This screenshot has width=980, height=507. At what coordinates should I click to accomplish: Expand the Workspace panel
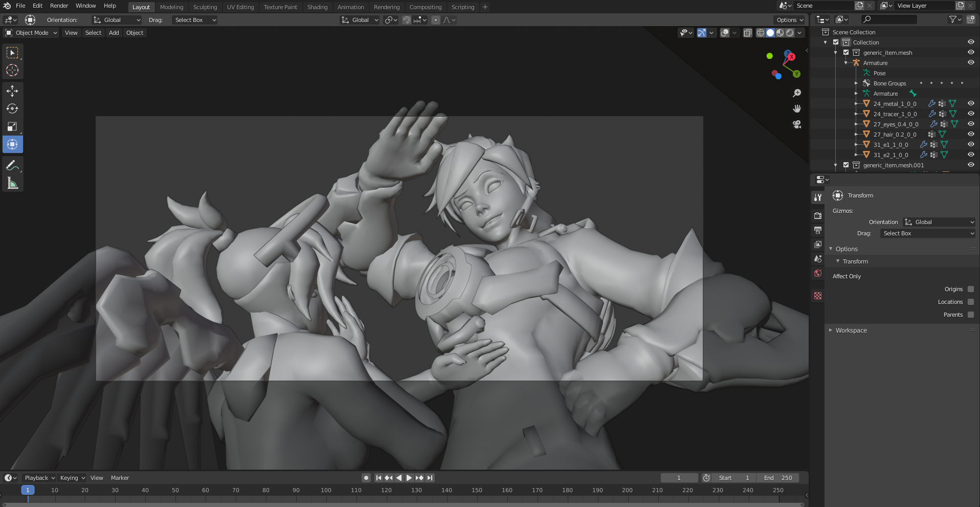851,330
